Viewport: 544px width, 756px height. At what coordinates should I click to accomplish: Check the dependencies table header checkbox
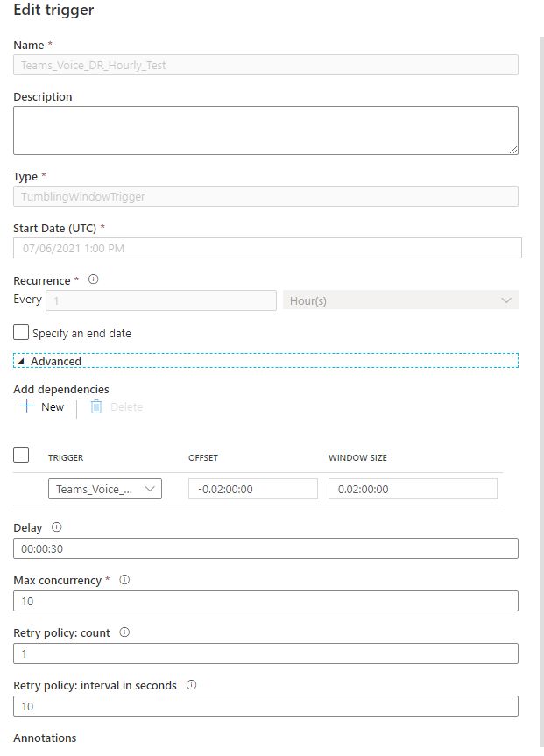[x=22, y=455]
